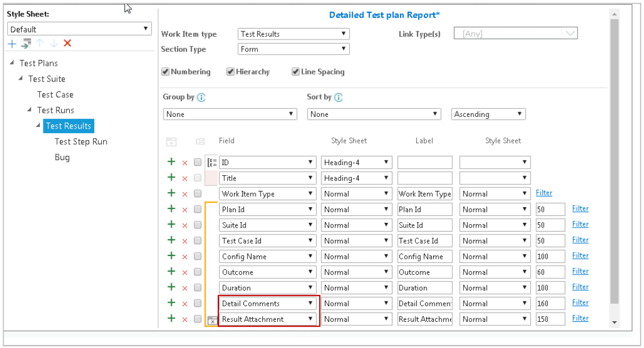Disable the Hierarchy checkbox
Viewport: 644px width, 348px height.
click(x=230, y=72)
